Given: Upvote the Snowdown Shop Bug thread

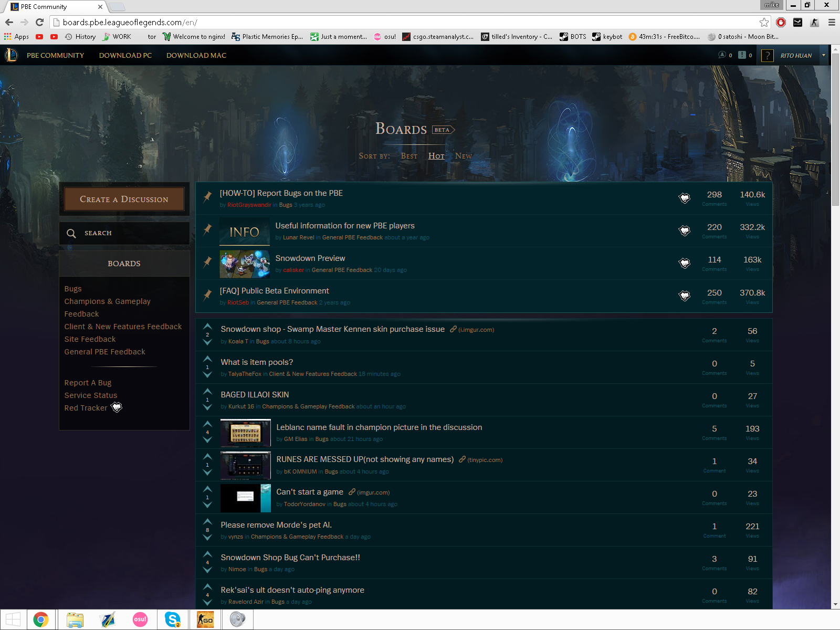Looking at the screenshot, I should point(207,554).
